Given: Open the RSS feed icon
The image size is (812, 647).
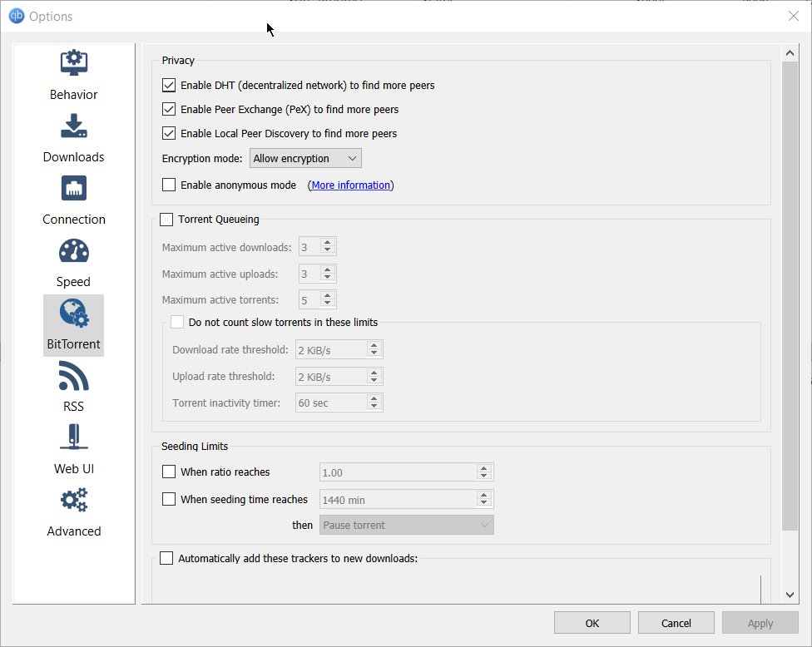Looking at the screenshot, I should 73,375.
